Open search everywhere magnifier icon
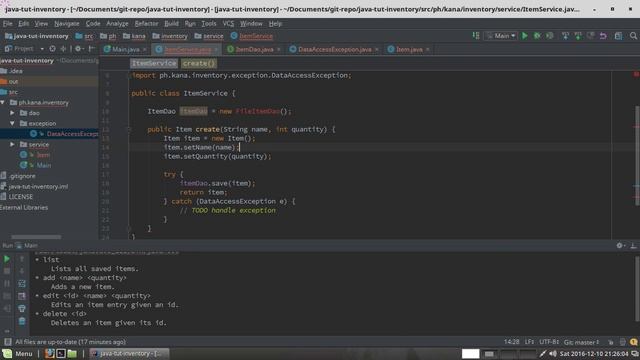 (633, 36)
